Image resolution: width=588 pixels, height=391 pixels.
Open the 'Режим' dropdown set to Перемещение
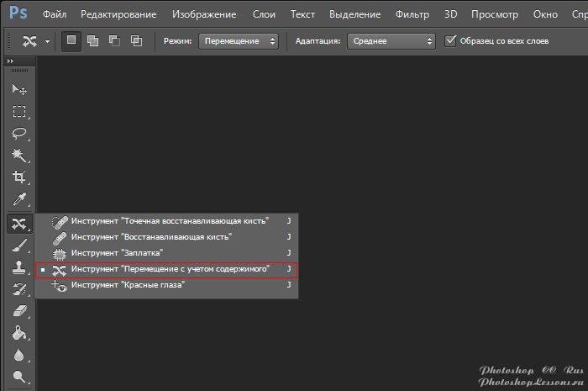tap(239, 41)
